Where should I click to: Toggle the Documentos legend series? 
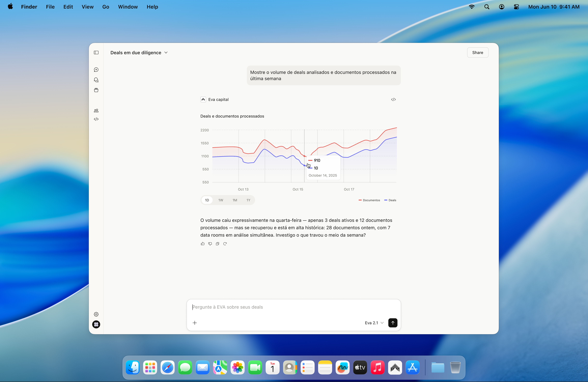tap(369, 200)
